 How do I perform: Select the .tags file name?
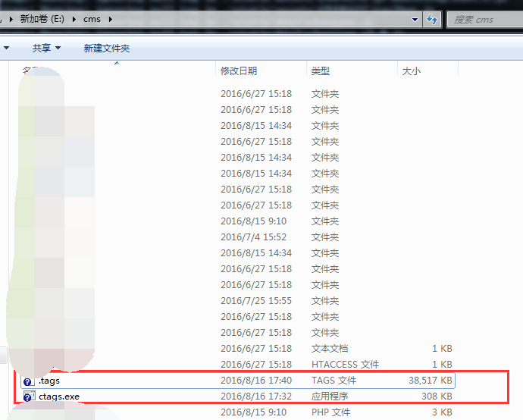49,381
